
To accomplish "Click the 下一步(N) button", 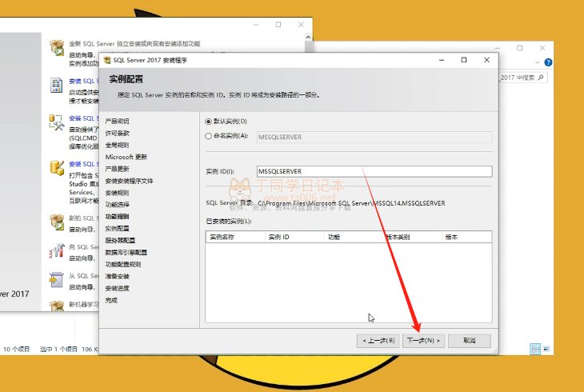I will point(423,341).
